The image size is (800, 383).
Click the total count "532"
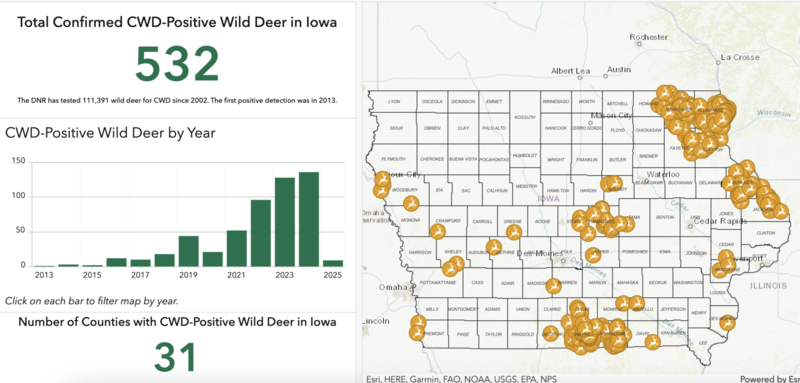(178, 65)
